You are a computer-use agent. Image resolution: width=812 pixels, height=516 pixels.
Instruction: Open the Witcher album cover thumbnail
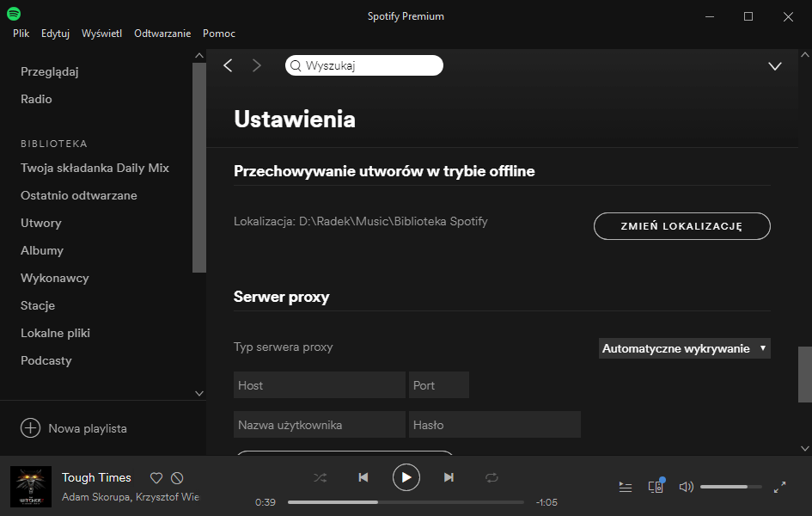click(x=31, y=487)
